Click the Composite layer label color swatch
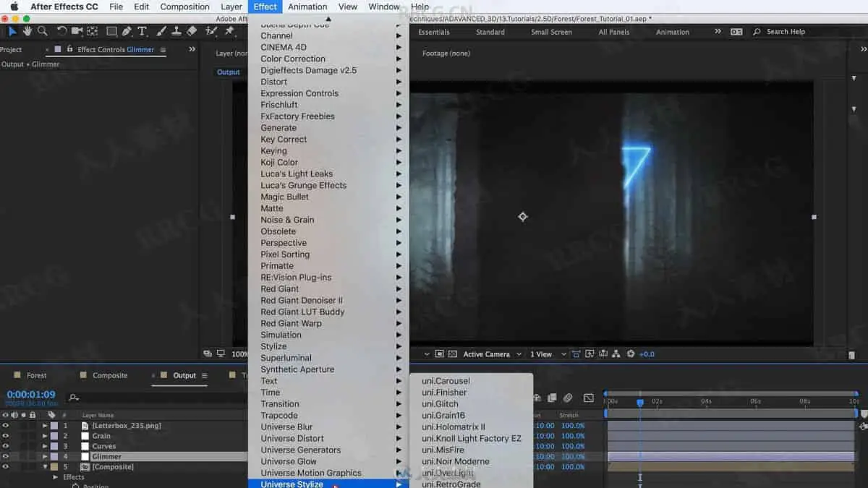The width and height of the screenshot is (868, 488). [x=54, y=467]
